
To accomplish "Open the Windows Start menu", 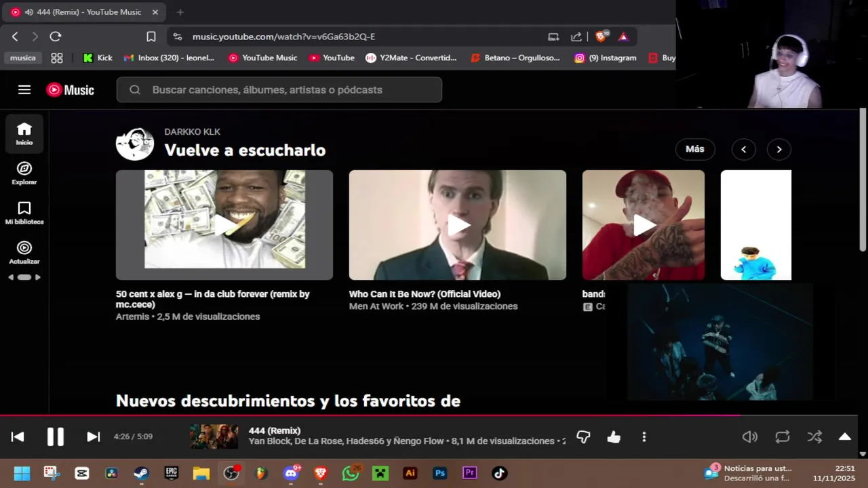I will [x=22, y=473].
